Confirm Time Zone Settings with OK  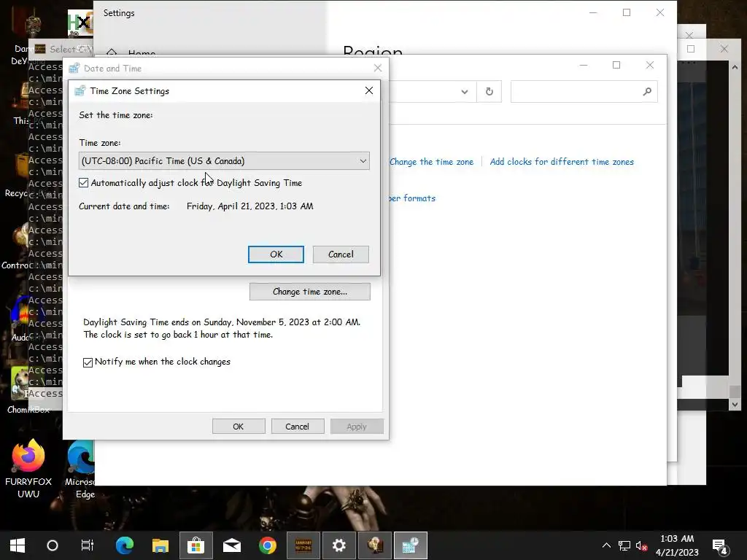276,254
